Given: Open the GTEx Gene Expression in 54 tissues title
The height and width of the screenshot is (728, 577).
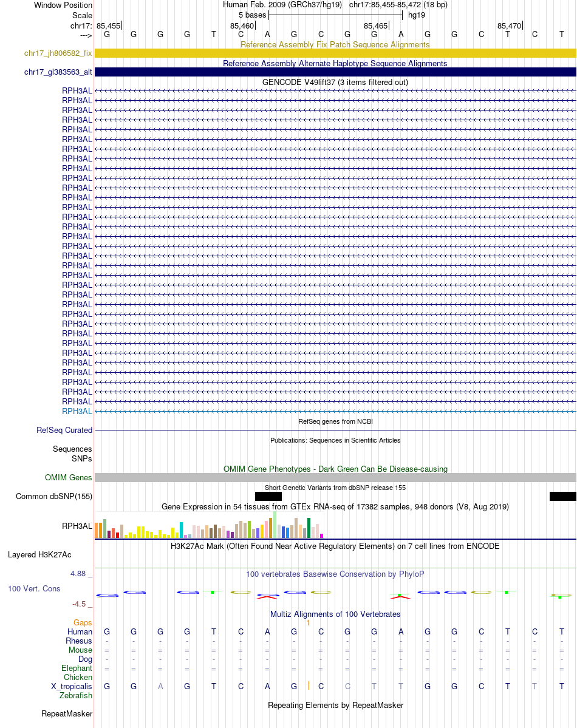Looking at the screenshot, I should (x=335, y=506).
